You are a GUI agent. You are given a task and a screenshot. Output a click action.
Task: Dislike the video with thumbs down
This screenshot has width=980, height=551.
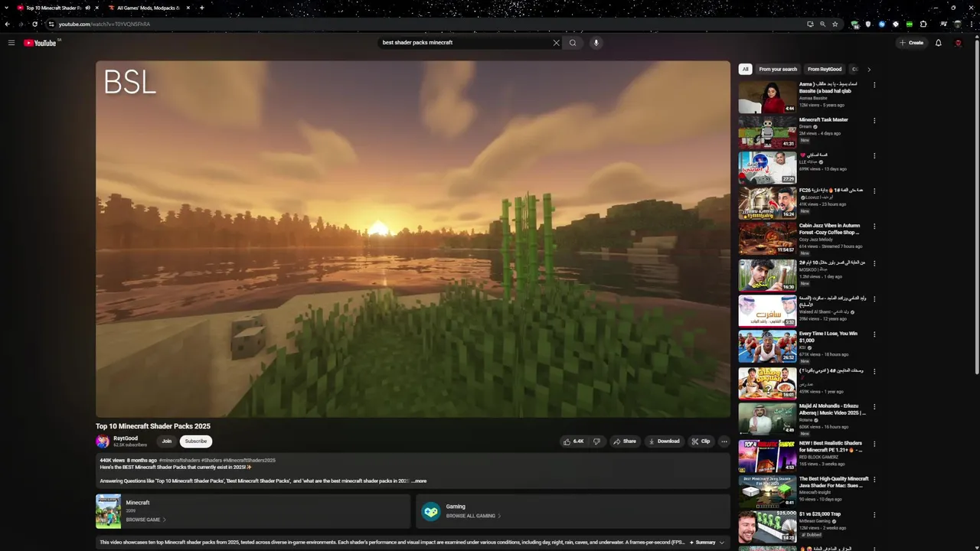(x=596, y=441)
